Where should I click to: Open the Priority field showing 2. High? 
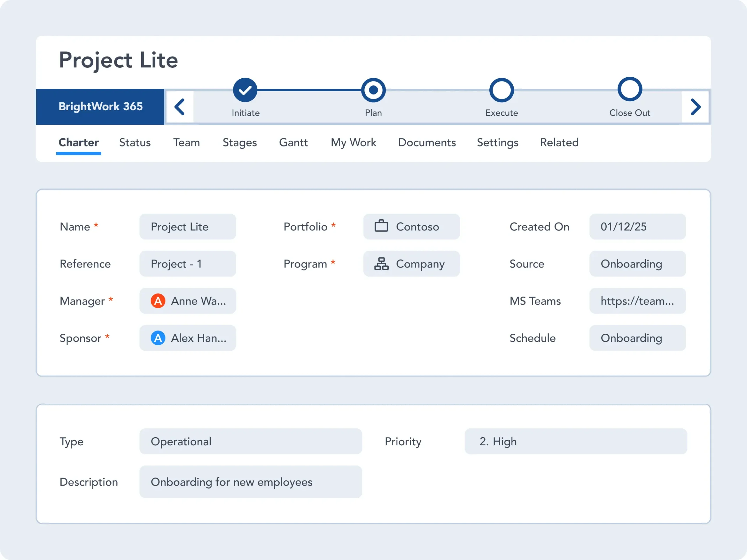click(x=575, y=442)
